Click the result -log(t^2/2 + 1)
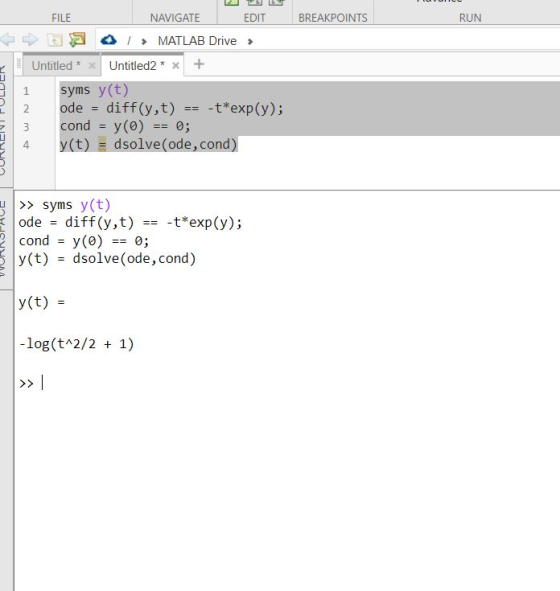This screenshot has width=560, height=591. click(x=77, y=344)
